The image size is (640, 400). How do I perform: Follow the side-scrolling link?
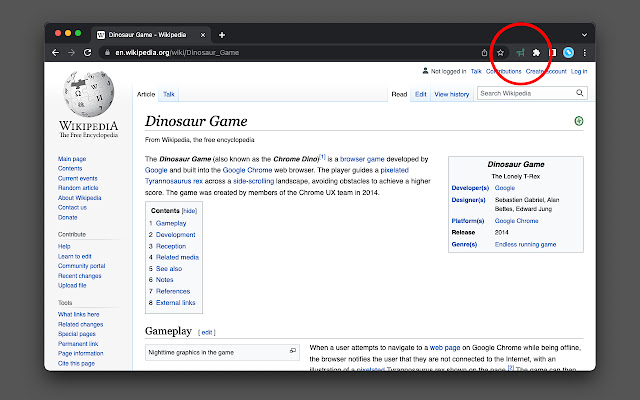click(x=253, y=181)
